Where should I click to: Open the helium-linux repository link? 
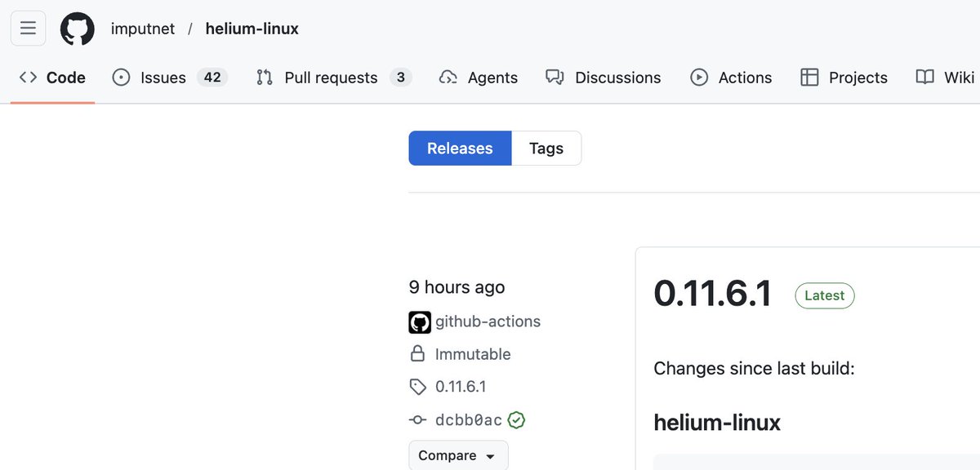tap(252, 29)
